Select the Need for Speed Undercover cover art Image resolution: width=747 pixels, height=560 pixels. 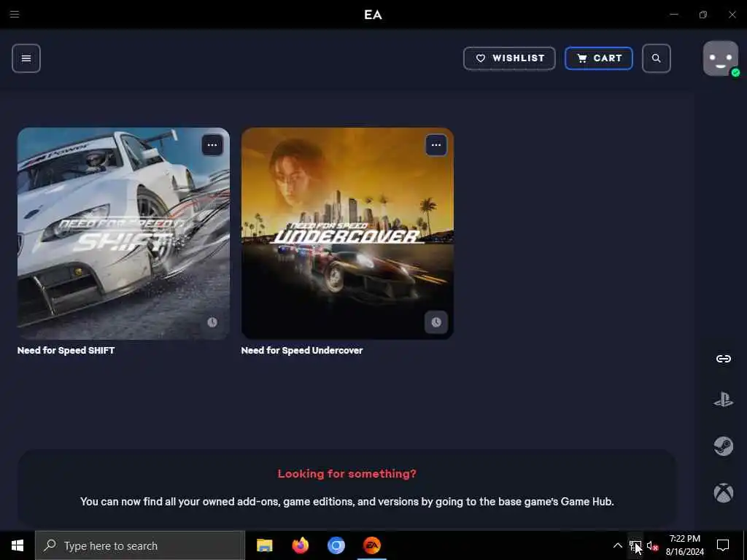pyautogui.click(x=347, y=233)
